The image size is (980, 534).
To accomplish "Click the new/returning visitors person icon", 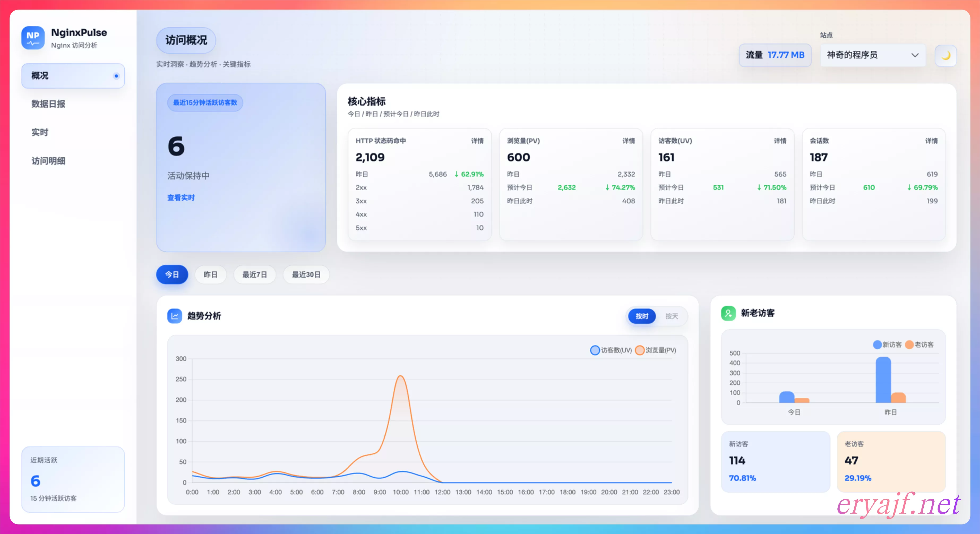I will 728,313.
